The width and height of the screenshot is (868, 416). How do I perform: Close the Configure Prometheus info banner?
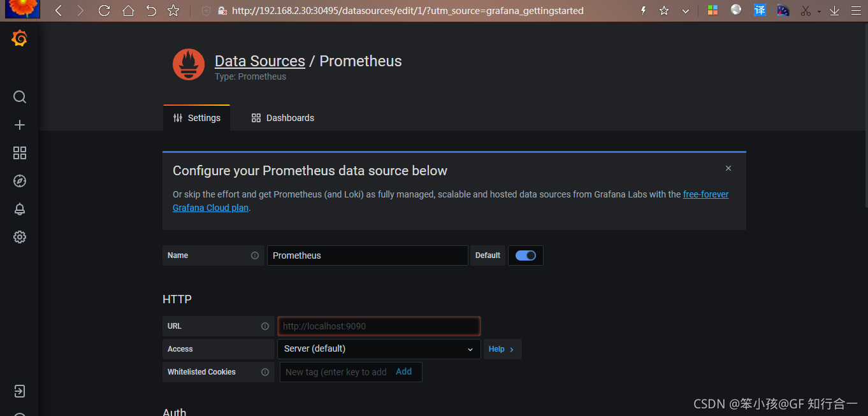(x=728, y=168)
